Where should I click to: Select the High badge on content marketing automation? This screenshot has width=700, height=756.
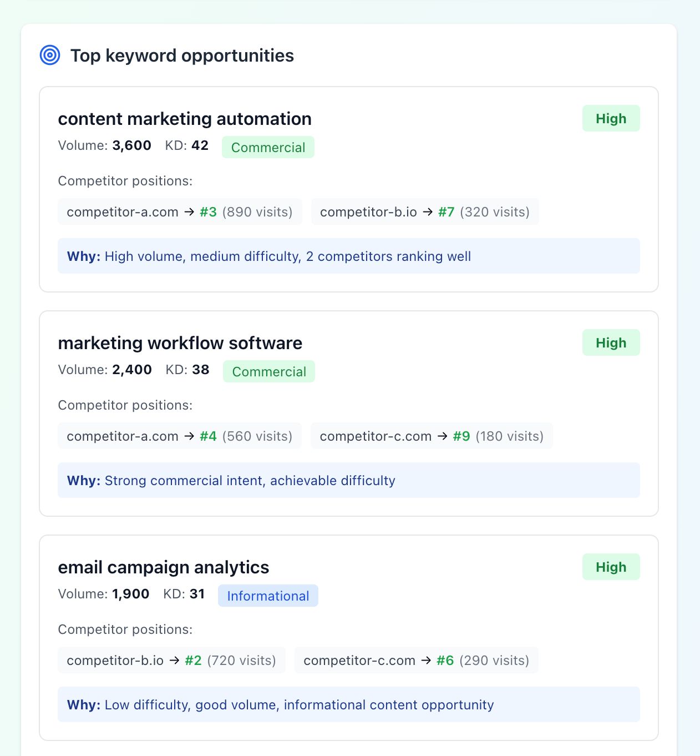pyautogui.click(x=611, y=118)
